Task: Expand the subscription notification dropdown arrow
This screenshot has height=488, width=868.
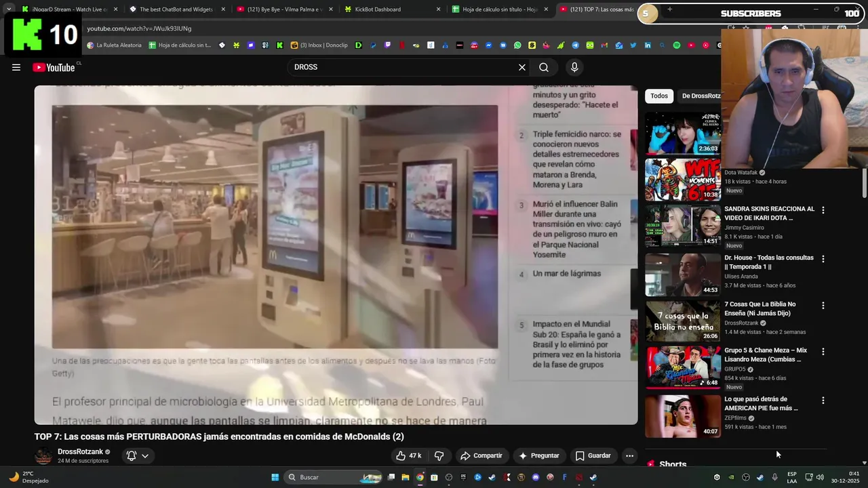Action: [145, 455]
